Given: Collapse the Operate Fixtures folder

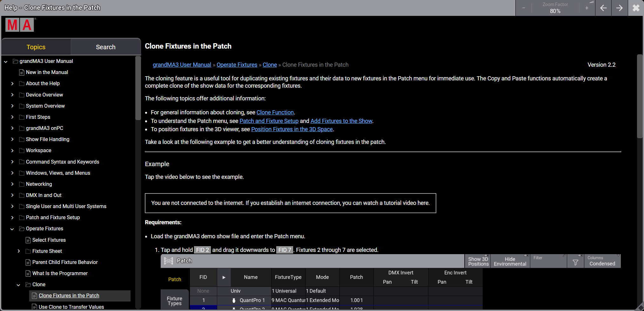Looking at the screenshot, I should pos(12,228).
